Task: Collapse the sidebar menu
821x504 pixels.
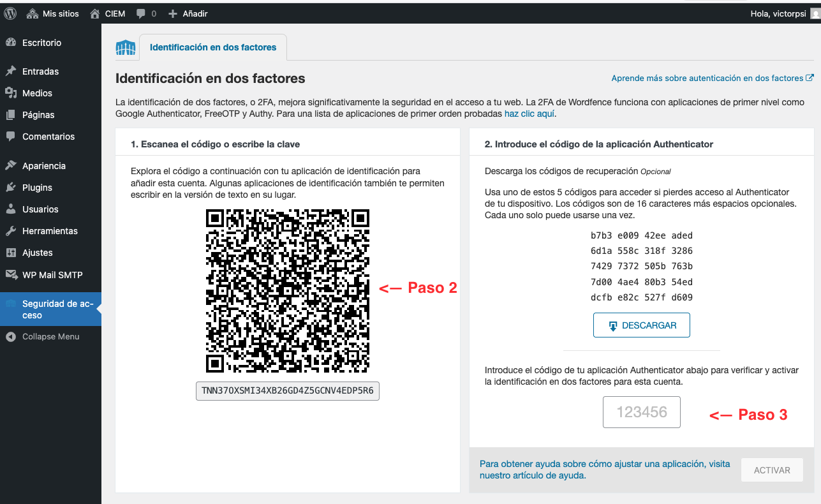Action: 50,336
